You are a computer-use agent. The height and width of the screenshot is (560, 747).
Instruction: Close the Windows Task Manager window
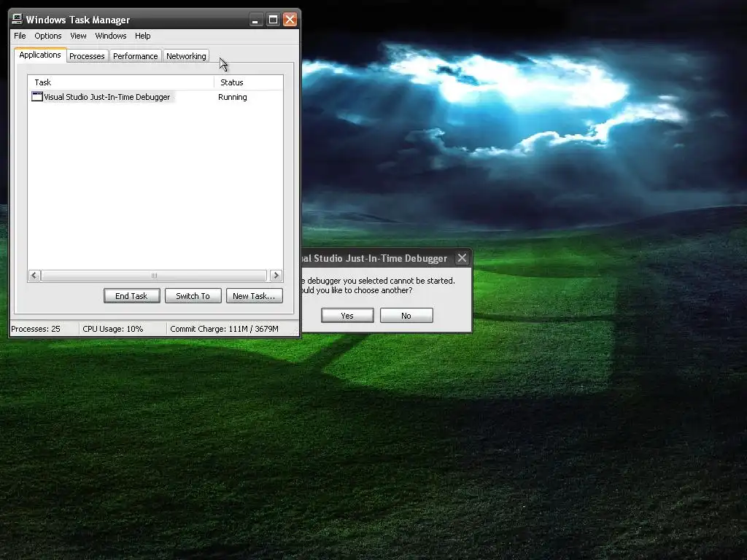click(x=290, y=20)
